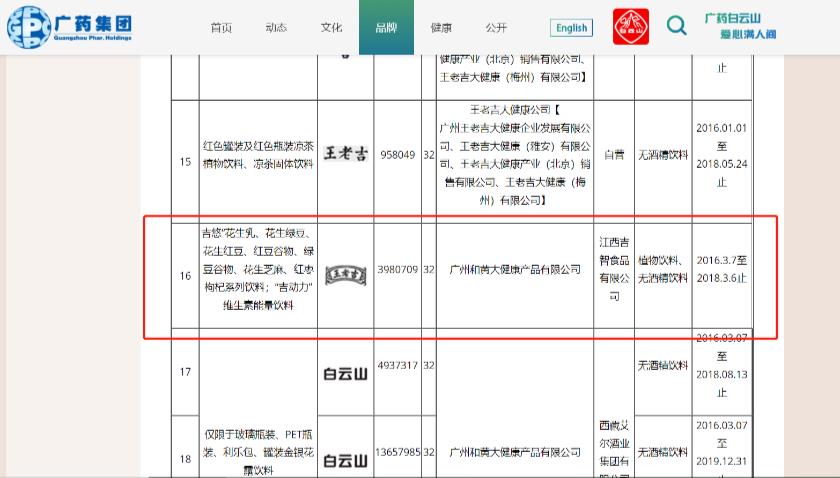Image resolution: width=840 pixels, height=478 pixels.
Task: Select registration number 958049
Action: [398, 155]
